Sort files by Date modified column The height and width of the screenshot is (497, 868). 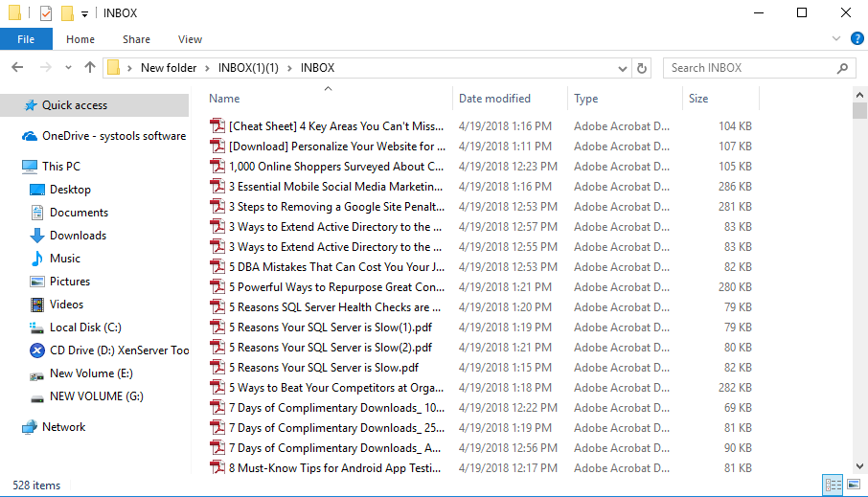pyautogui.click(x=494, y=99)
